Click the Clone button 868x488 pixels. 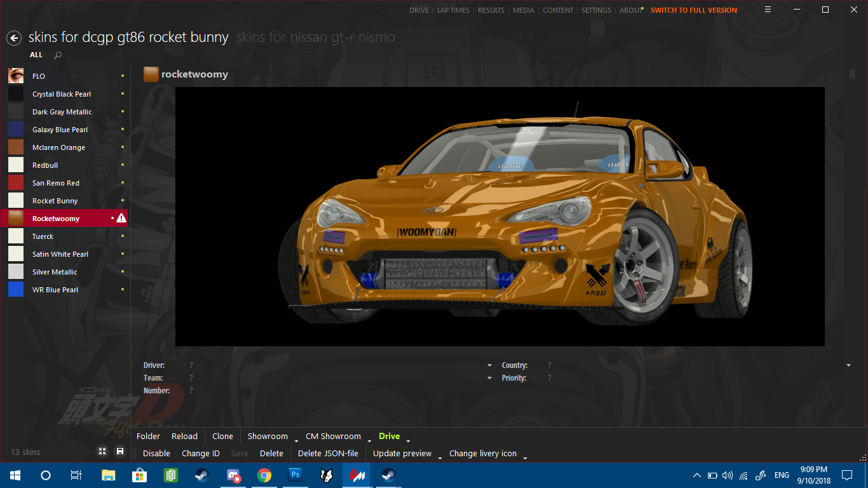point(222,437)
